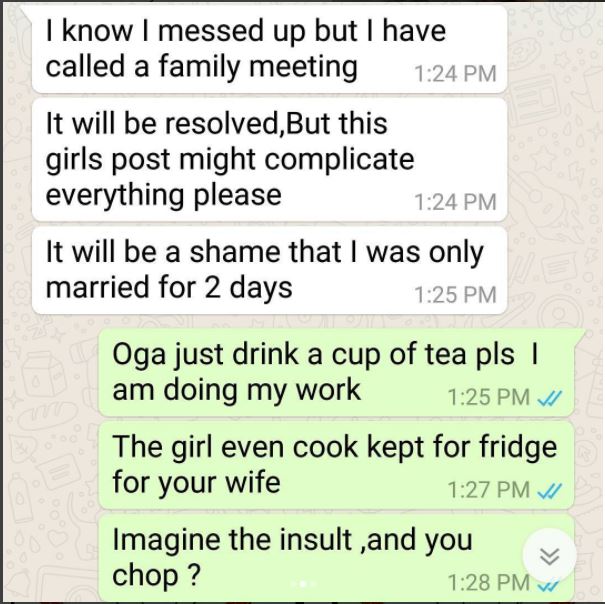
Task: Tap the blue read ticks beside 1:28 PM
Action: click(549, 586)
